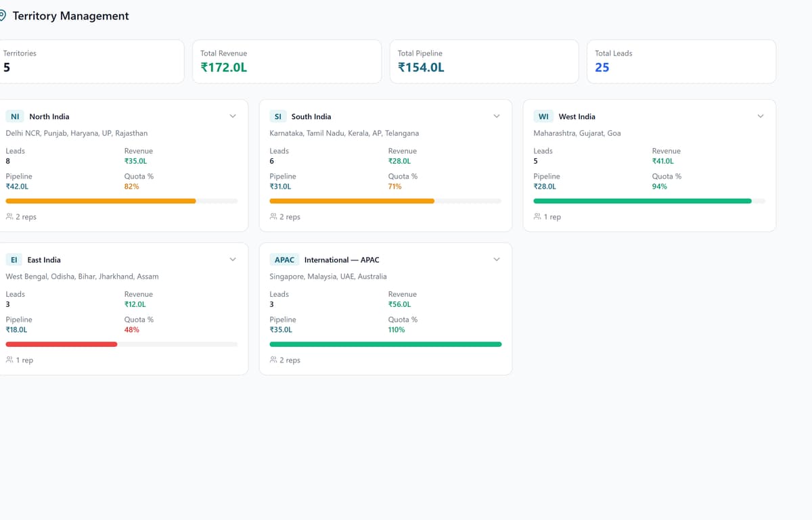Click the territories count 5
This screenshot has height=520, width=812.
click(7, 67)
